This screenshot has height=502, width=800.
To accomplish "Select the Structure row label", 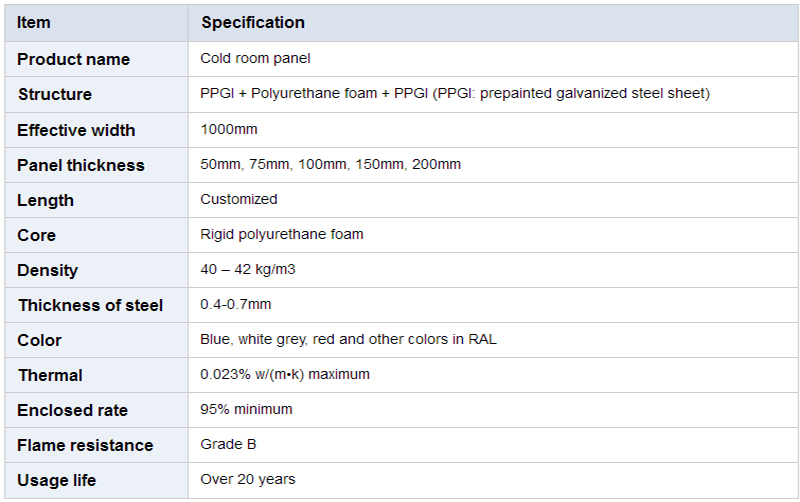I will coord(55,94).
